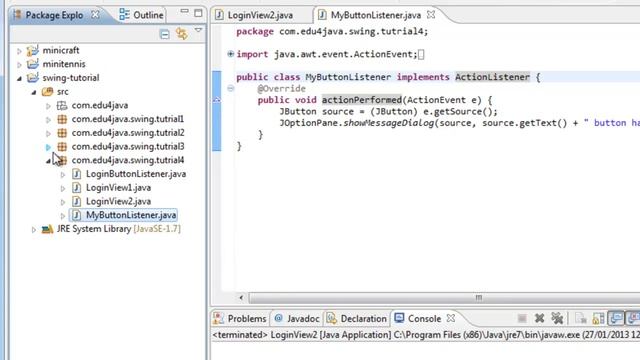This screenshot has height=360, width=640.
Task: Toggle Console scroll lock
Action: (x=598, y=318)
